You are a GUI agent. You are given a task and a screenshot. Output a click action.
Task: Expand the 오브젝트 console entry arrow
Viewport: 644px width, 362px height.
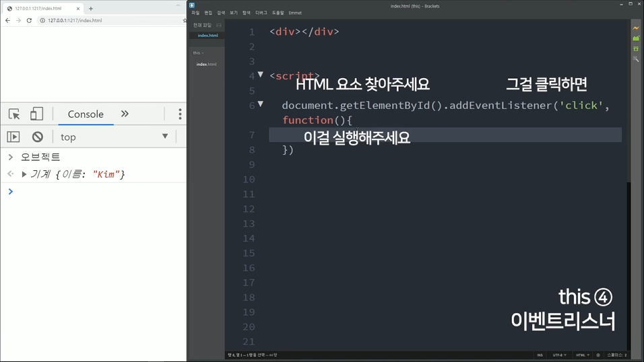(11, 157)
